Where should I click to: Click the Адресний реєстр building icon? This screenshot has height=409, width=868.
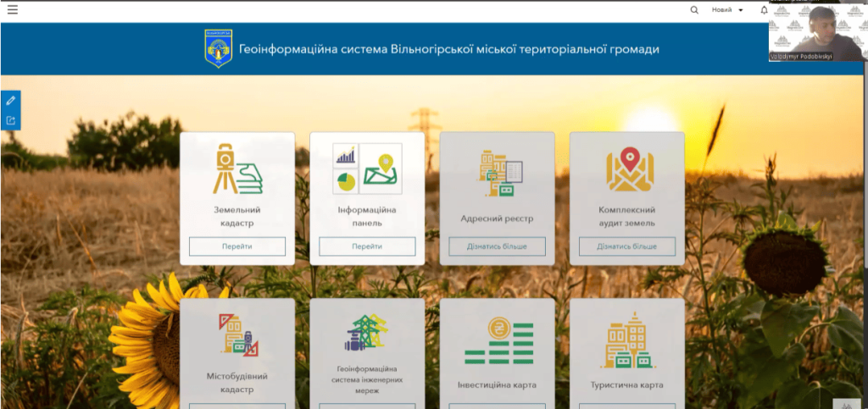coord(498,173)
